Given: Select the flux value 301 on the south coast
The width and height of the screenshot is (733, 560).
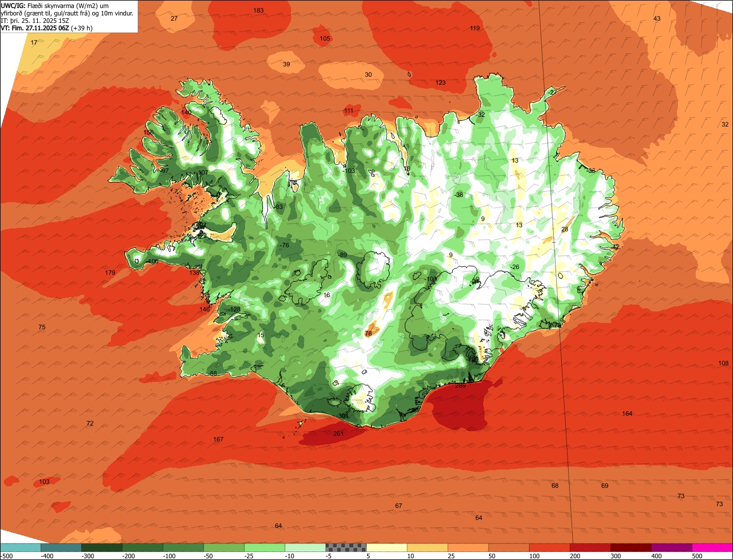Looking at the screenshot, I should click(343, 416).
